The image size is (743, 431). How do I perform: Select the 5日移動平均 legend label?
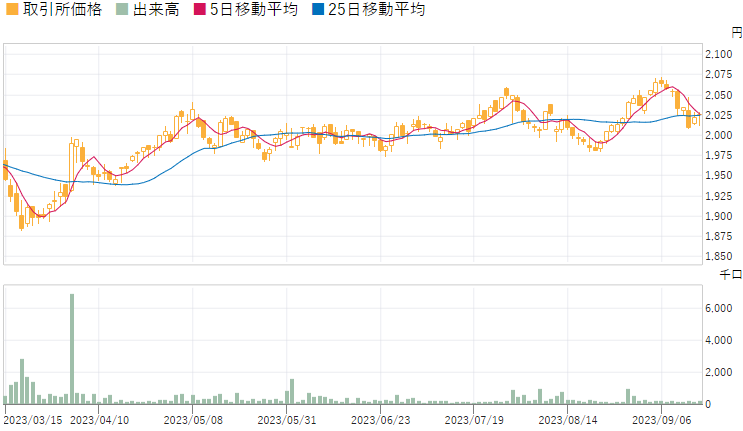tap(254, 9)
